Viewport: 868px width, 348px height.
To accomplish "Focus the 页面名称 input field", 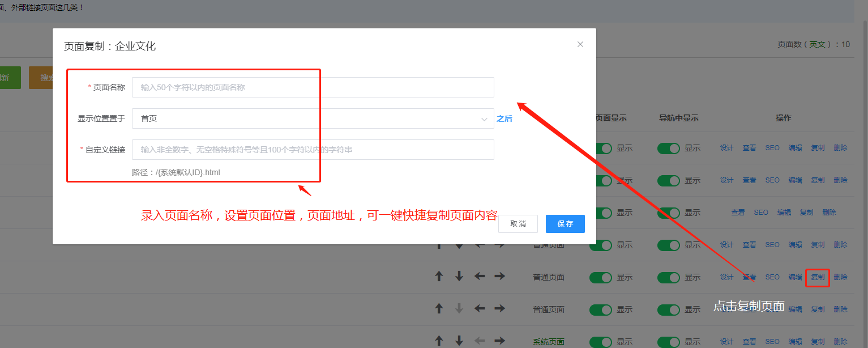I will pyautogui.click(x=313, y=87).
